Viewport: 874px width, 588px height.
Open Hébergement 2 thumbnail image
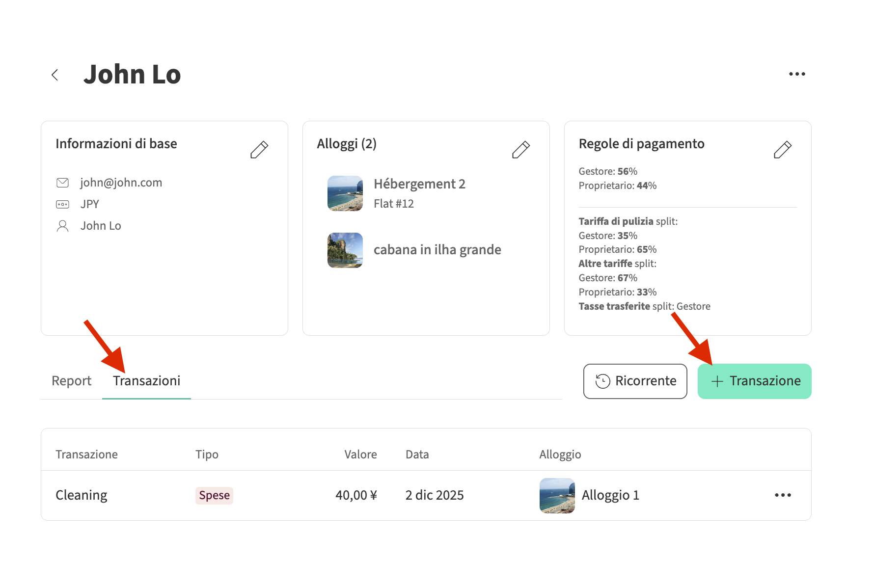(x=345, y=194)
